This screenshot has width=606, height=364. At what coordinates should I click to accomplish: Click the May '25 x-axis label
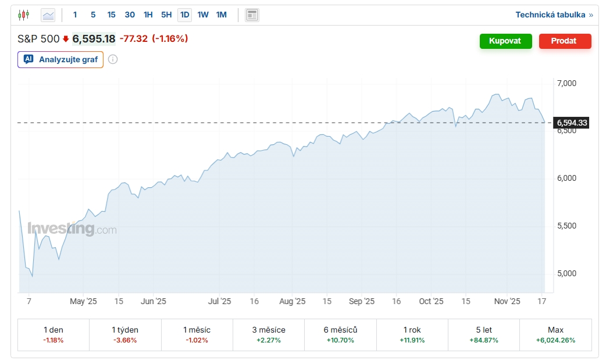tap(83, 301)
